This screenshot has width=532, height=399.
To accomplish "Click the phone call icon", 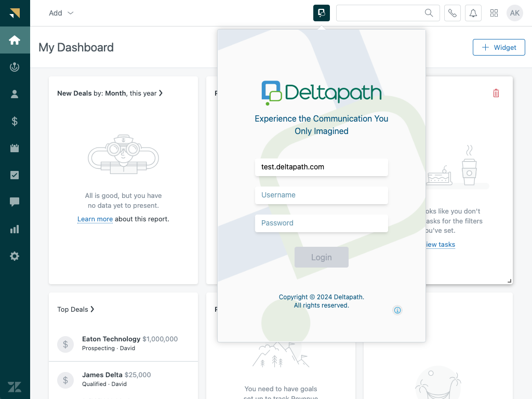I will [x=453, y=13].
